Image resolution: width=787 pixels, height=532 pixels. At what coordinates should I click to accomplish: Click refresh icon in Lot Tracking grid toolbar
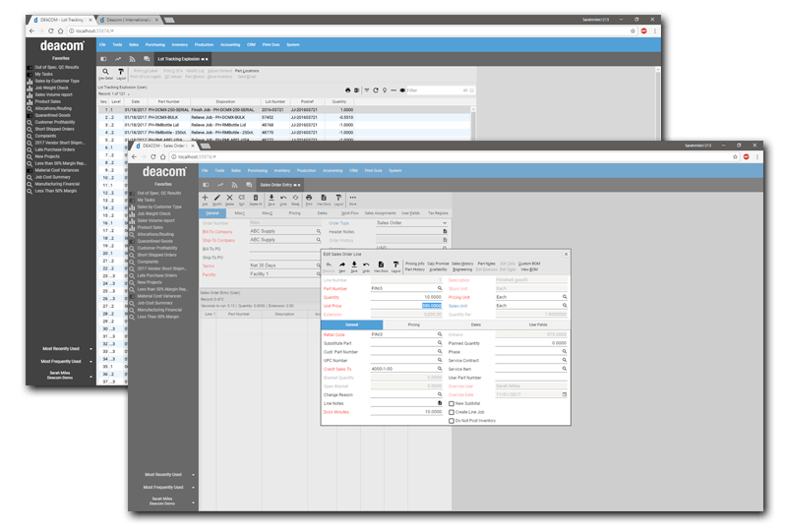tap(376, 90)
